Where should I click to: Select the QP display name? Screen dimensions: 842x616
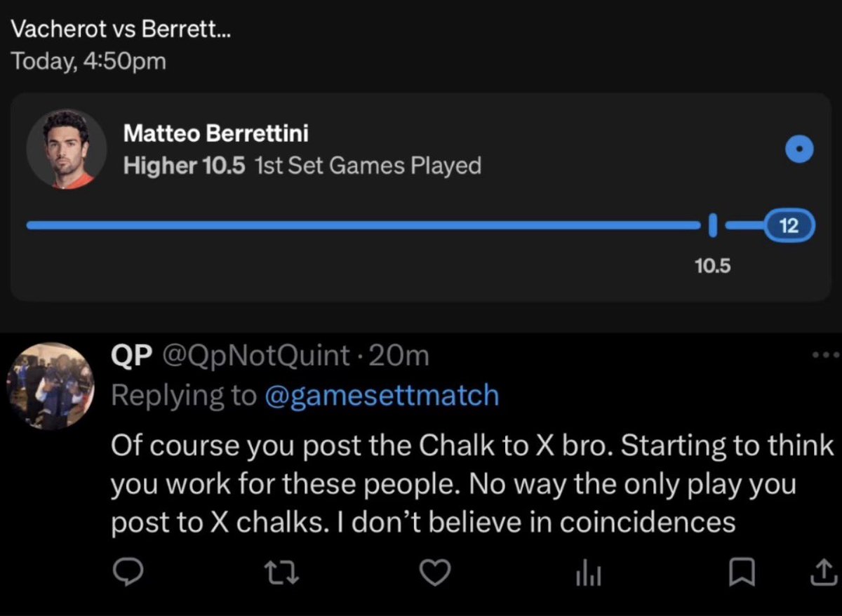[x=131, y=356]
